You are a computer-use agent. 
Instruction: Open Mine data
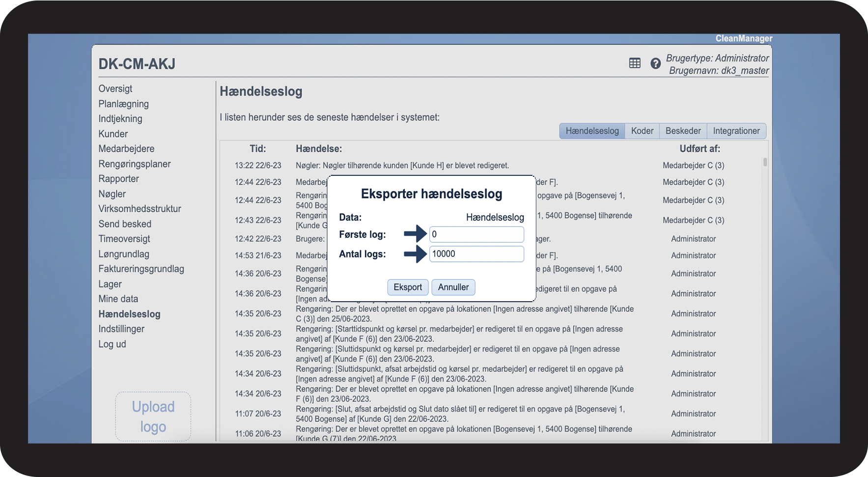click(118, 299)
